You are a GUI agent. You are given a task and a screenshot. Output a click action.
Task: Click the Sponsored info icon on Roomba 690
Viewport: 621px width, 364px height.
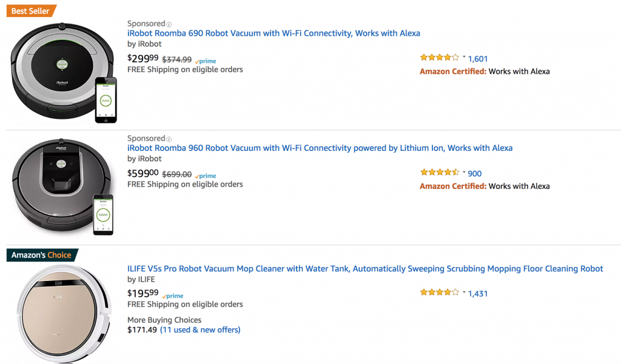click(169, 25)
